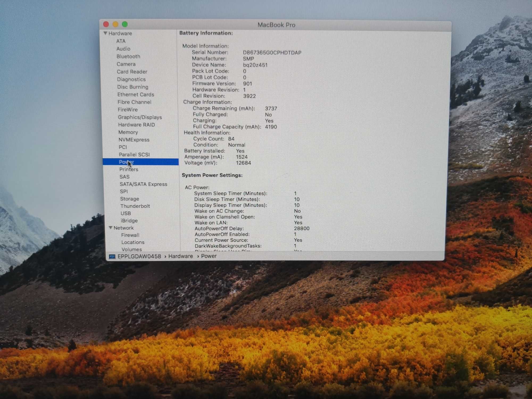Open Card Reader section

point(132,72)
